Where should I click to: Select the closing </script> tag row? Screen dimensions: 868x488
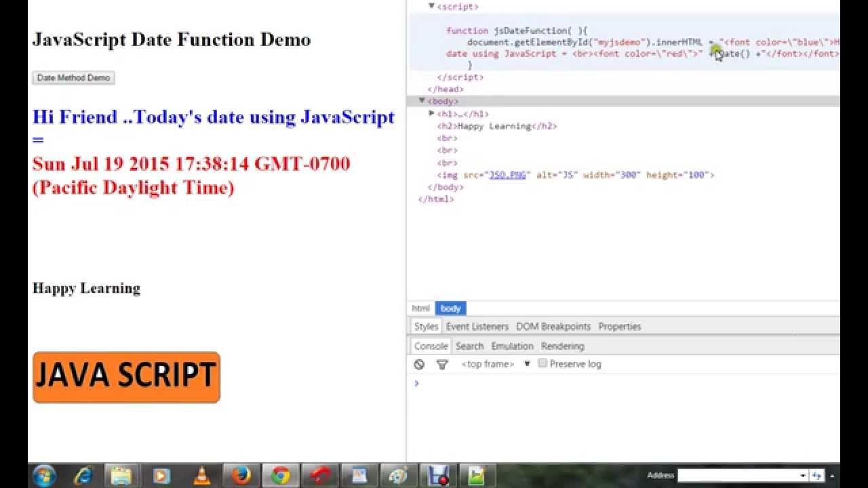(460, 77)
